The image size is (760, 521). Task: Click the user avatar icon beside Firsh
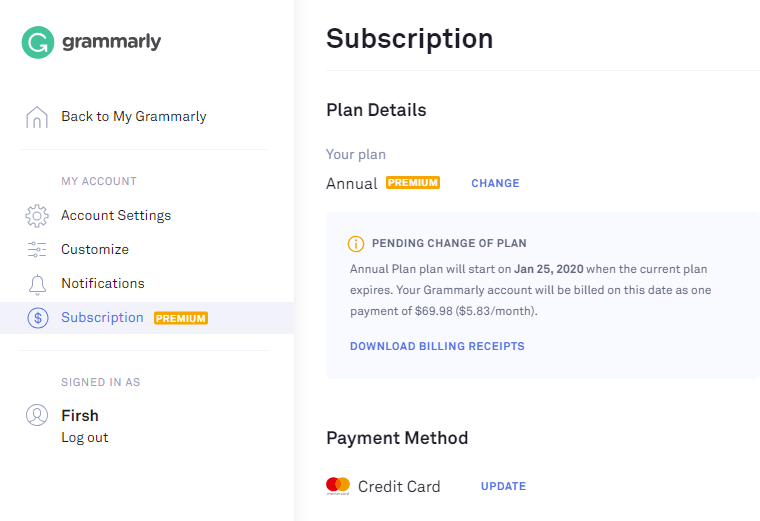37,415
